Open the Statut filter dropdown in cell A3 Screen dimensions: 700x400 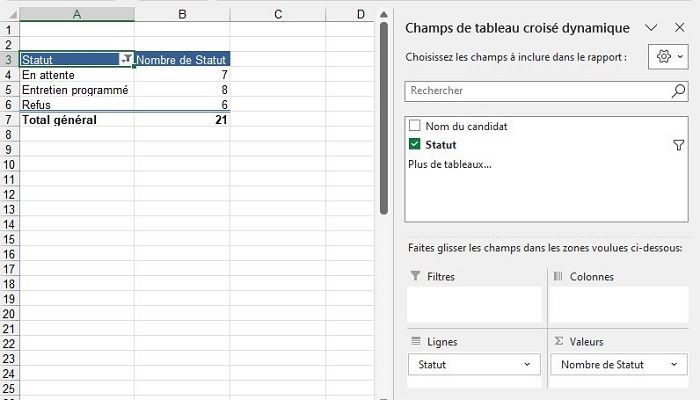point(126,60)
